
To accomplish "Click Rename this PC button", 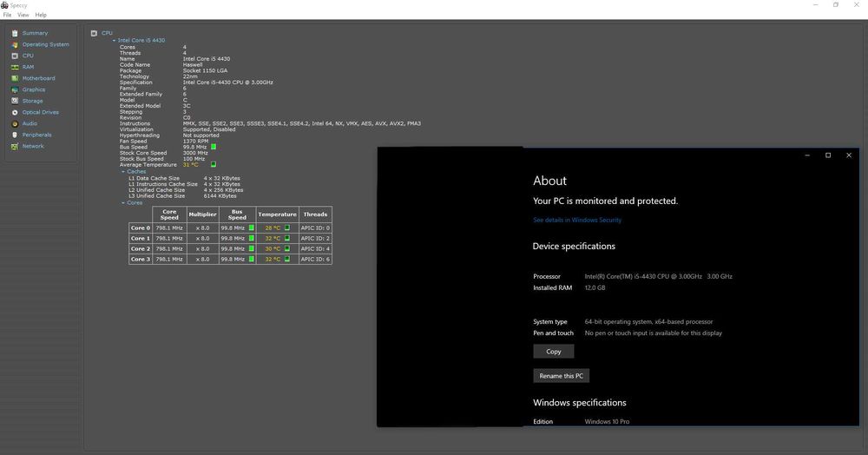I will tap(562, 376).
